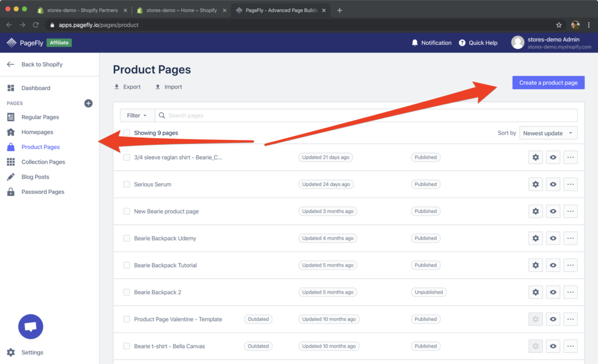This screenshot has height=364, width=598.
Task: Preview Bearie Backpack Udemy with eye icon
Action: coord(553,238)
